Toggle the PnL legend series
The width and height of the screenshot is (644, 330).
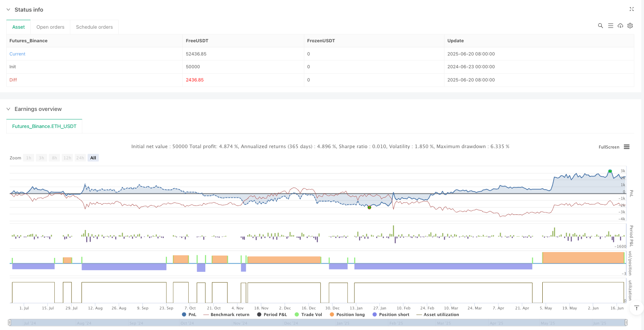[x=189, y=314]
